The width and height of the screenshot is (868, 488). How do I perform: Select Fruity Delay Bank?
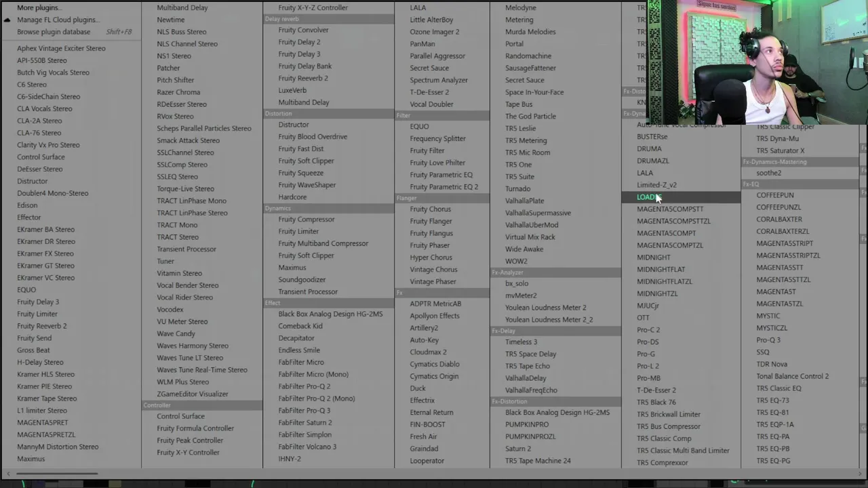(x=305, y=66)
